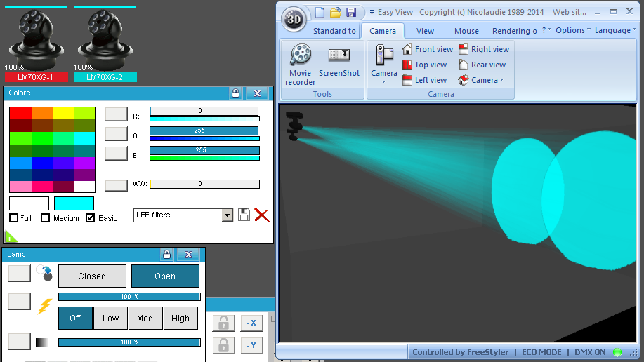Click the blank button beside G slider
This screenshot has width=644, height=362.
(x=117, y=133)
